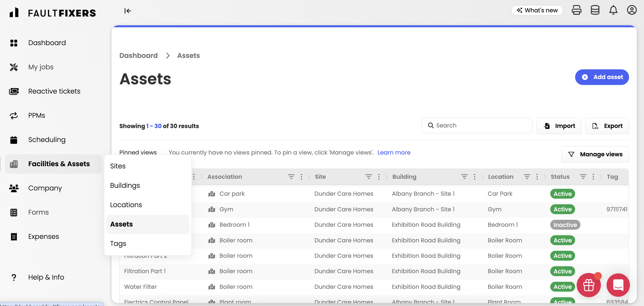
Task: Open the database icon in the top bar
Action: (595, 10)
